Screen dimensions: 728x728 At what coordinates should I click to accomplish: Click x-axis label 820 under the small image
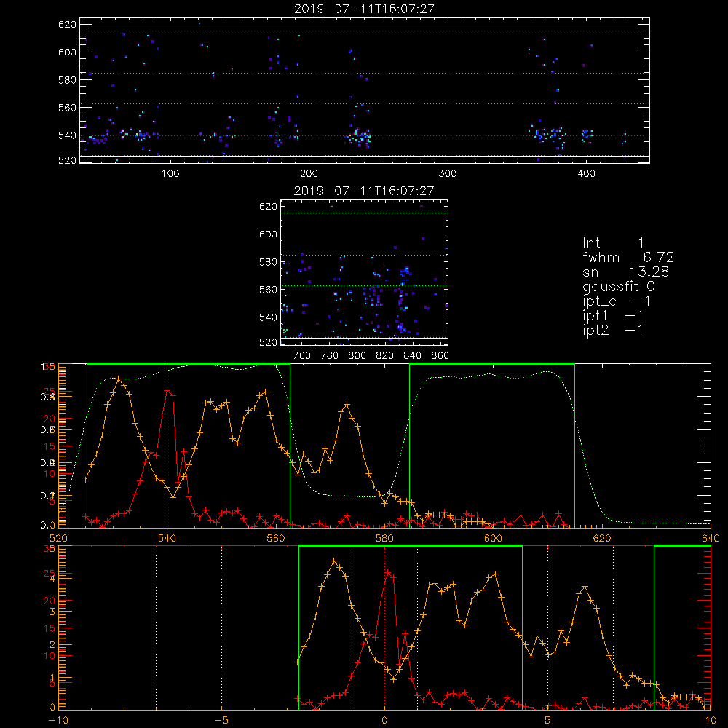[x=385, y=356]
